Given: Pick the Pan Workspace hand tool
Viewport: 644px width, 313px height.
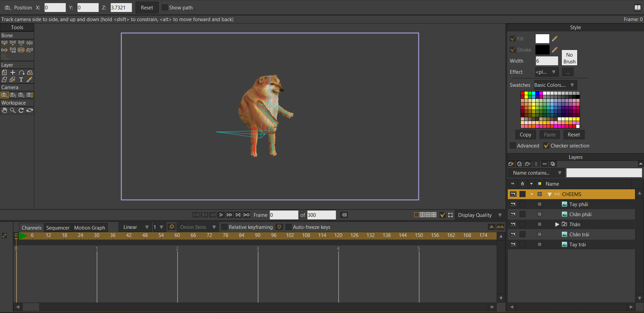Looking at the screenshot, I should 4,110.
